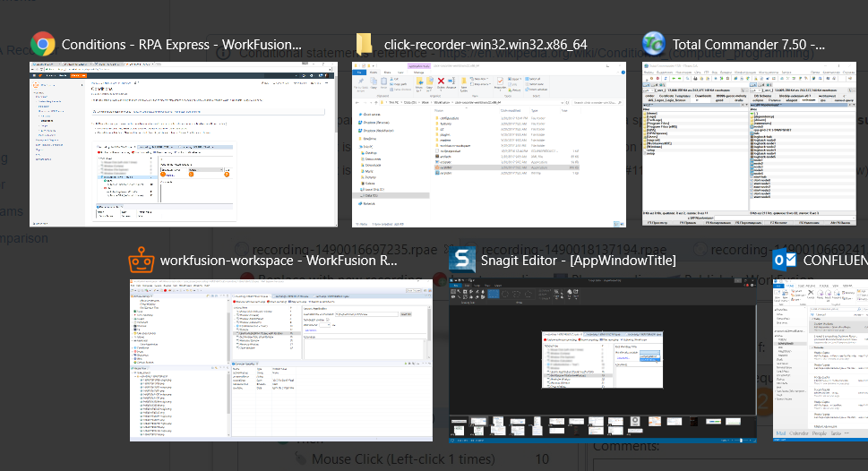Select the click-recorder-win32 File Explorer window thumbnail
The height and width of the screenshot is (471, 868).
pos(489,144)
